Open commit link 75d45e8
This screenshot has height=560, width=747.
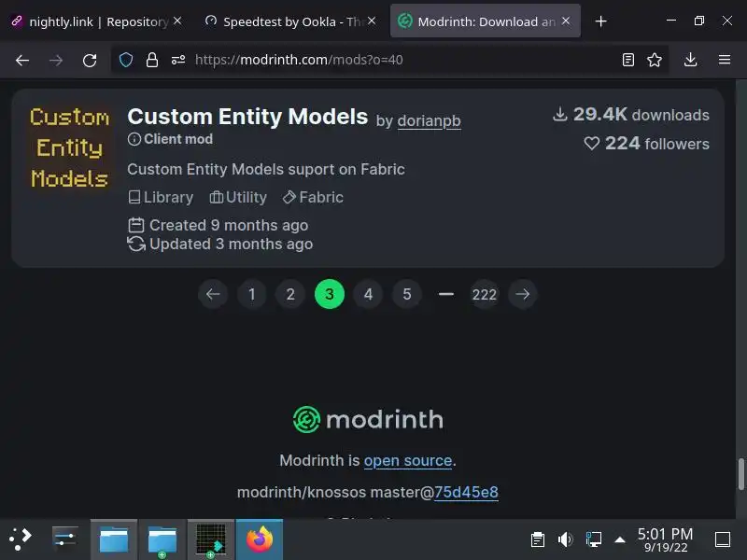pos(466,492)
